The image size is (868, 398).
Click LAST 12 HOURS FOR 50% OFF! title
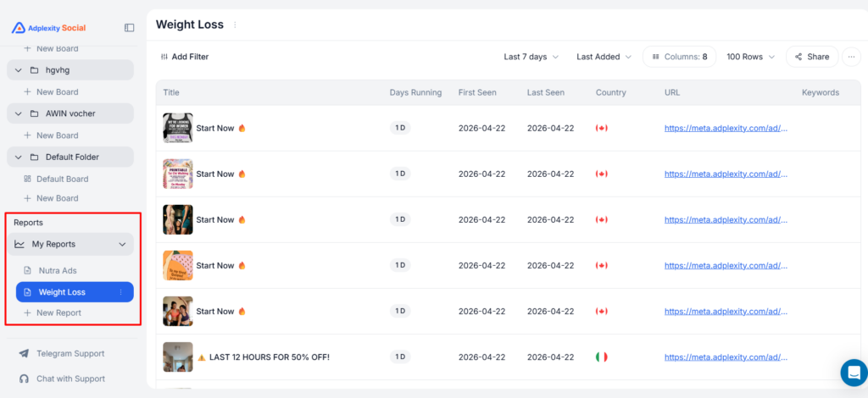[x=269, y=357]
